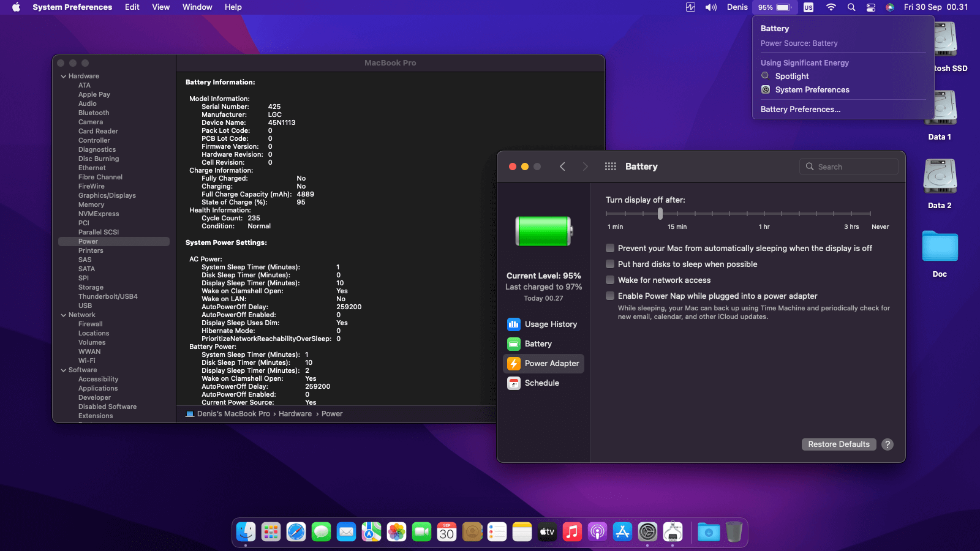Open the Help menu
Image resolution: width=980 pixels, height=551 pixels.
click(x=233, y=7)
